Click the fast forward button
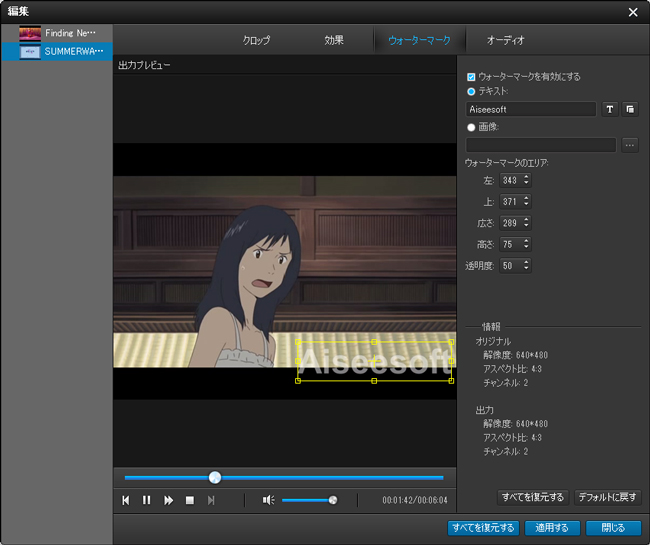Screen dimensions: 650x545 (x=168, y=500)
